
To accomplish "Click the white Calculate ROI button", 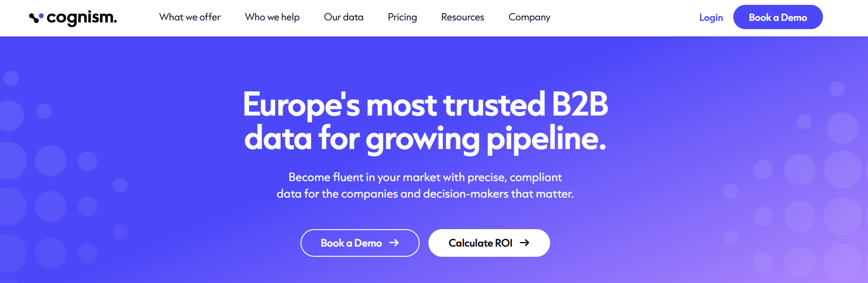I will pos(489,243).
